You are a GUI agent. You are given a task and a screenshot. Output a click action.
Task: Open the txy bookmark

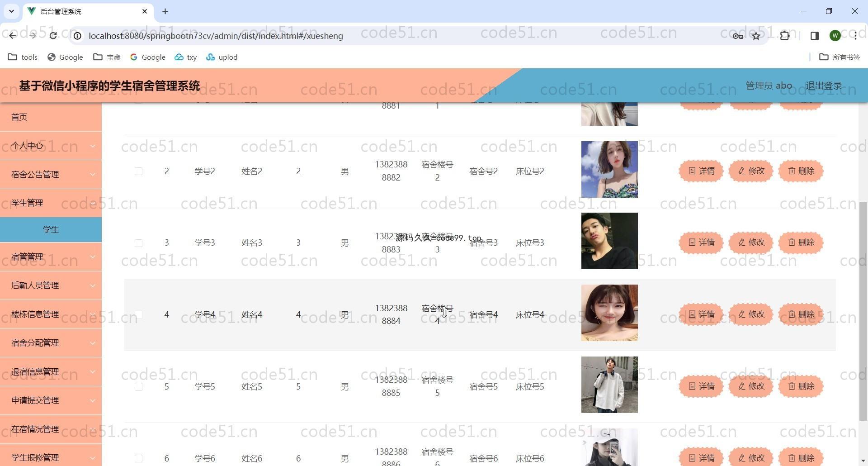[186, 57]
